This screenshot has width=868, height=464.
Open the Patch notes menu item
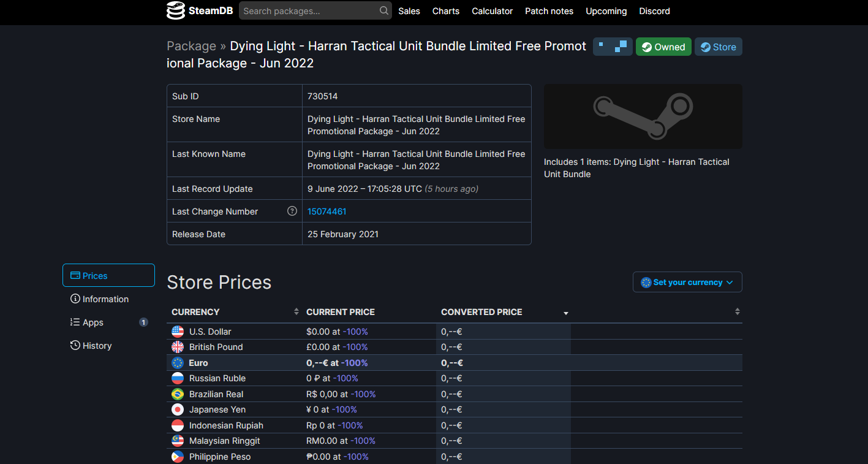549,10
